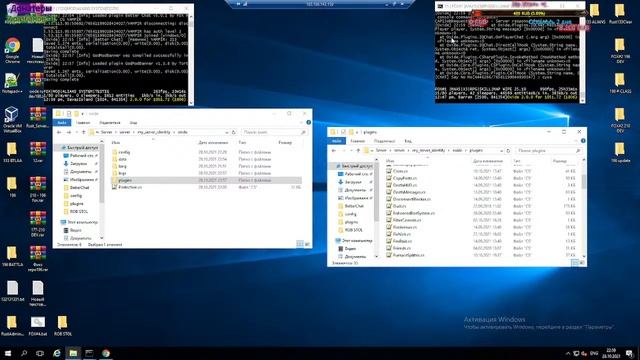
Task: Open Oracle VM VirtualBox desktop icon
Action: point(11,119)
